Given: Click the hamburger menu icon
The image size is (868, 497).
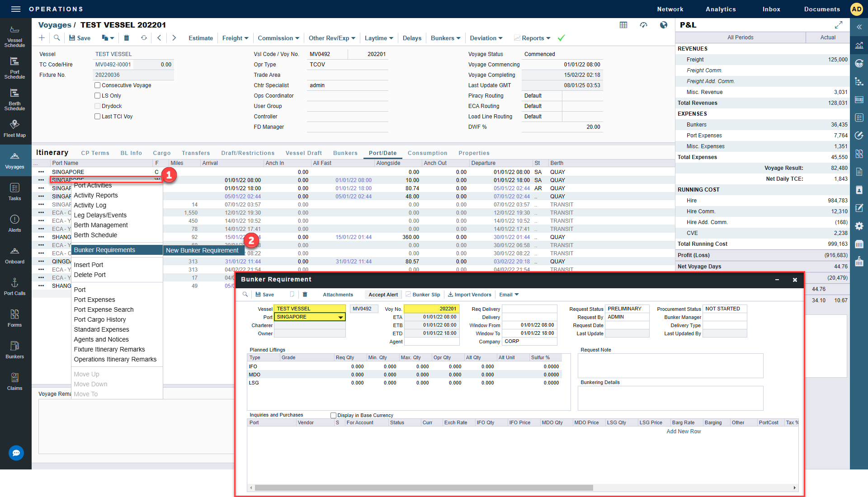Looking at the screenshot, I should 16,9.
